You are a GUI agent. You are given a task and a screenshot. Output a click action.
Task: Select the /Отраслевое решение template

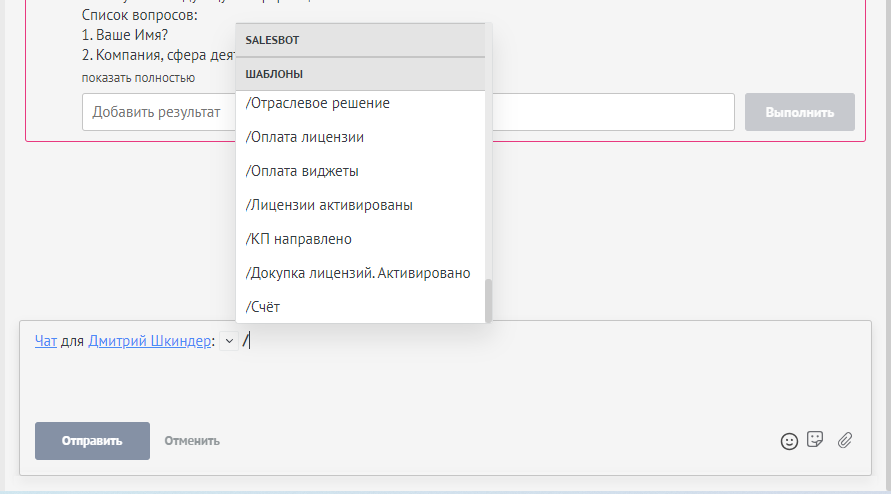pos(317,103)
